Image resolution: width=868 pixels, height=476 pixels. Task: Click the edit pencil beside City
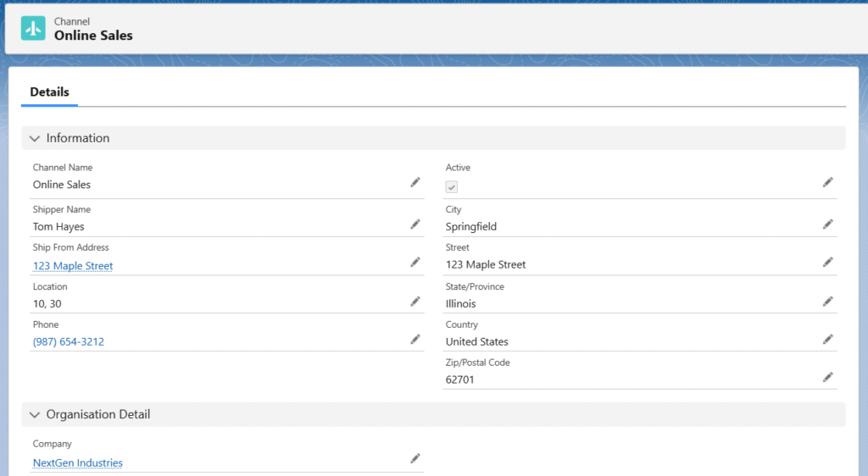[828, 224]
